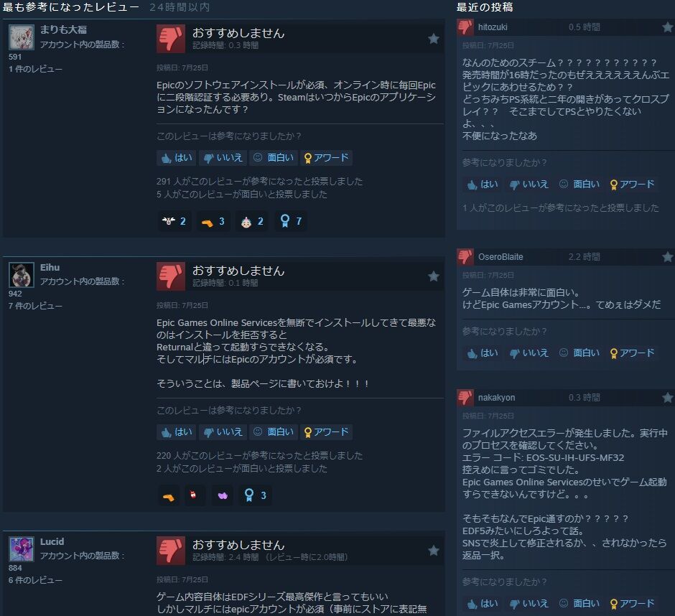View Eihu's 7 件のレビュー link

coord(35,306)
